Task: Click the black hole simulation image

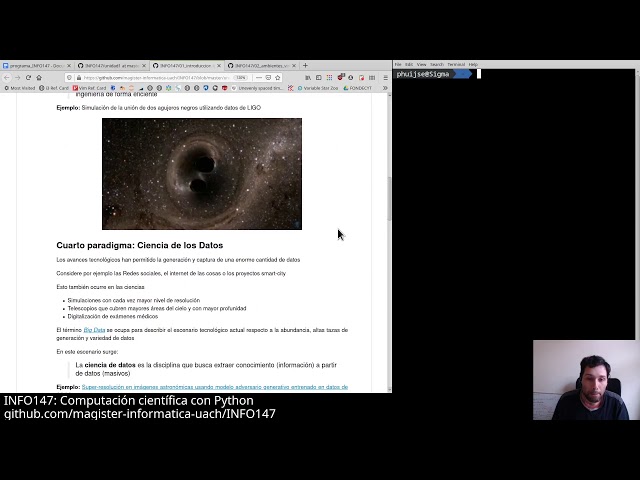Action: tap(201, 173)
